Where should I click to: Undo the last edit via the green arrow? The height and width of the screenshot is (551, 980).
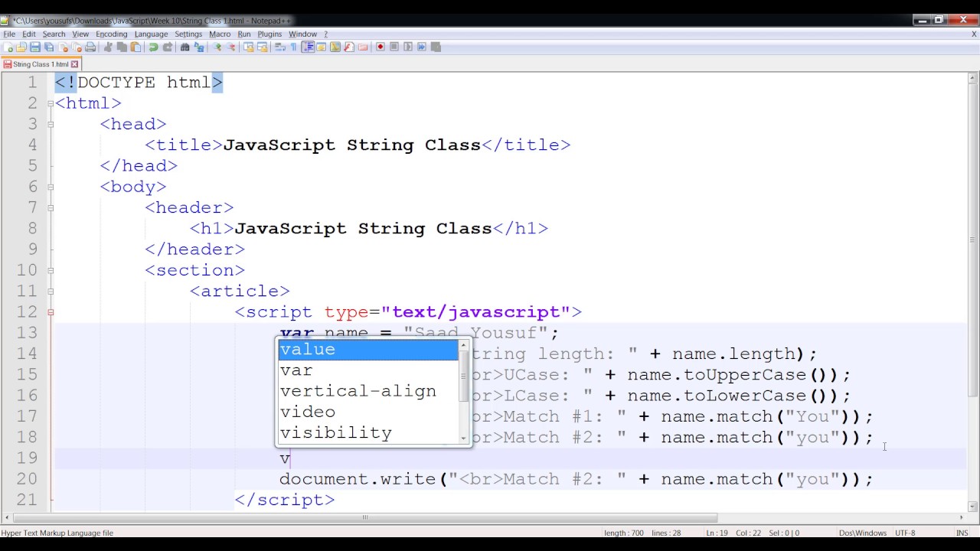[153, 47]
